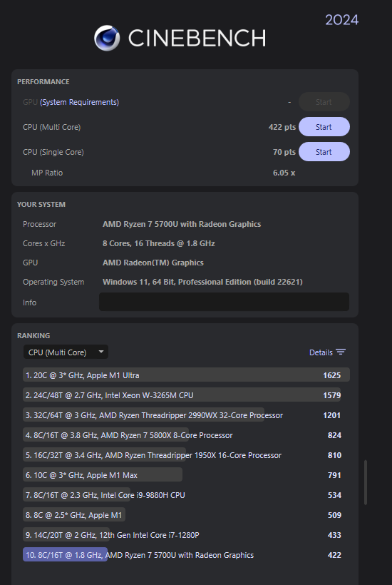The width and height of the screenshot is (392, 585).
Task: Select the Apple M1 Ultra ranking entry
Action: tap(186, 375)
